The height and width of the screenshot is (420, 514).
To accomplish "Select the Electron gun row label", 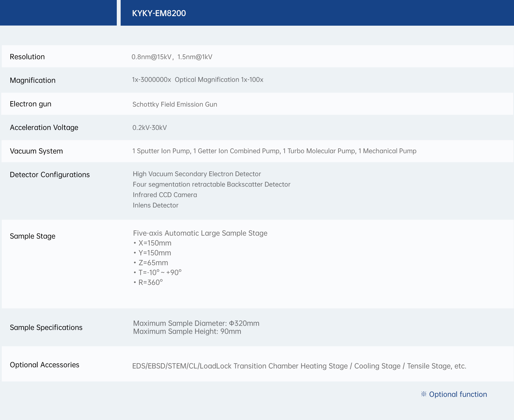I will pos(30,104).
